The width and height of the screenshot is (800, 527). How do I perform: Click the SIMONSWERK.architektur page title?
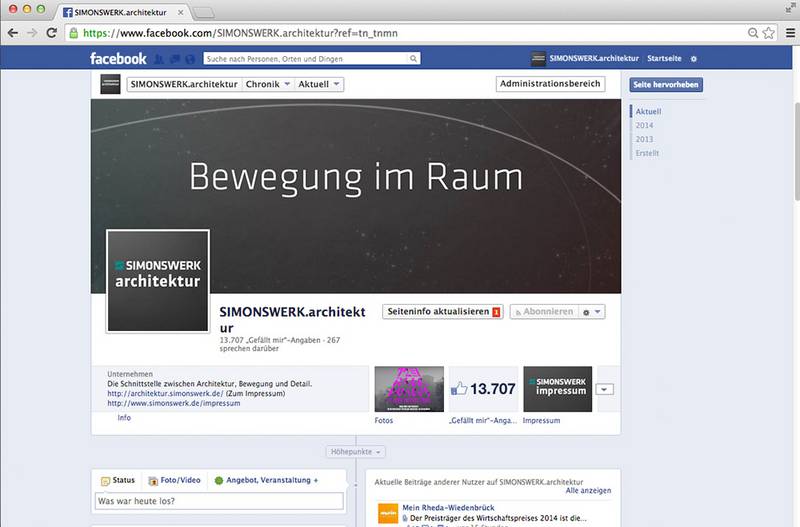(x=292, y=319)
